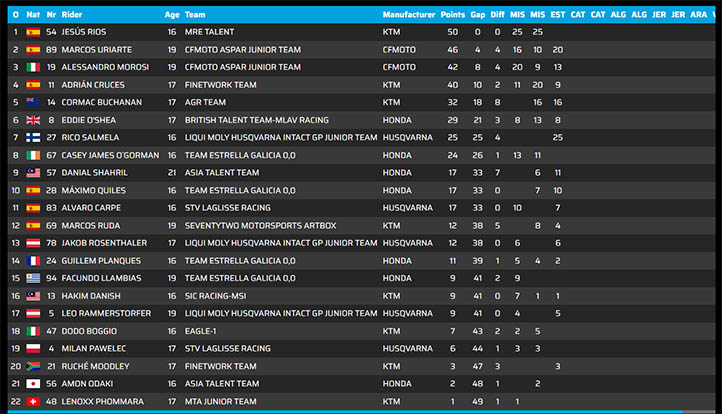Viewport: 722px width, 414px height.
Task: Click the Malaysian flag beside Hakim Danish
Action: [33, 296]
